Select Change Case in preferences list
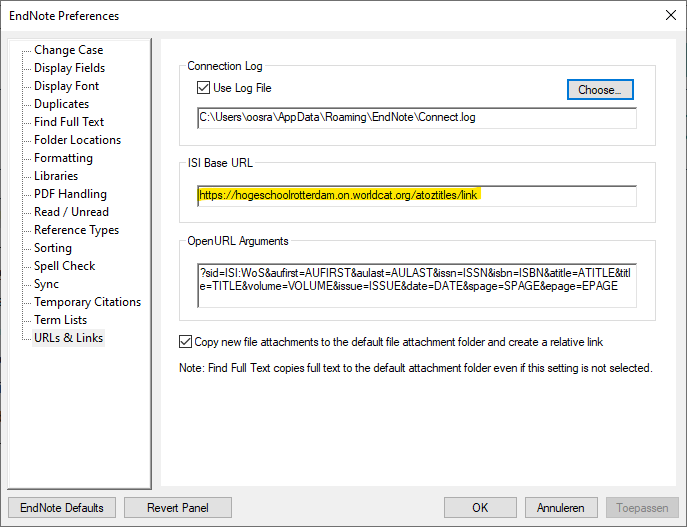The image size is (687, 527). (68, 50)
